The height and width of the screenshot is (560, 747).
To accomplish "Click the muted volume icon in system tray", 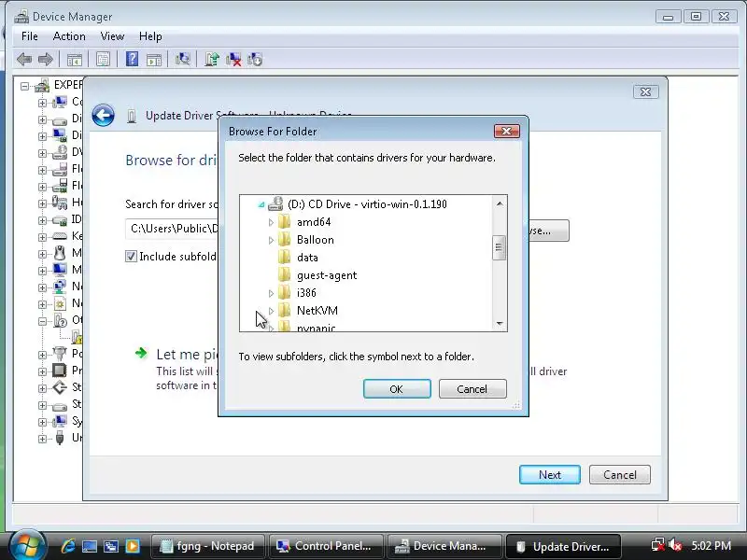I will coord(674,544).
